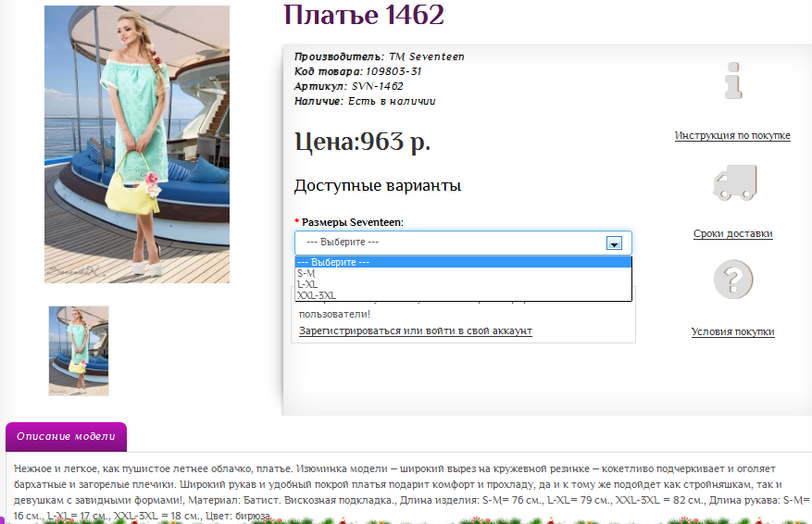Viewport: 812px width, 524px height.
Task: Open the large main dress photo
Action: [x=137, y=144]
